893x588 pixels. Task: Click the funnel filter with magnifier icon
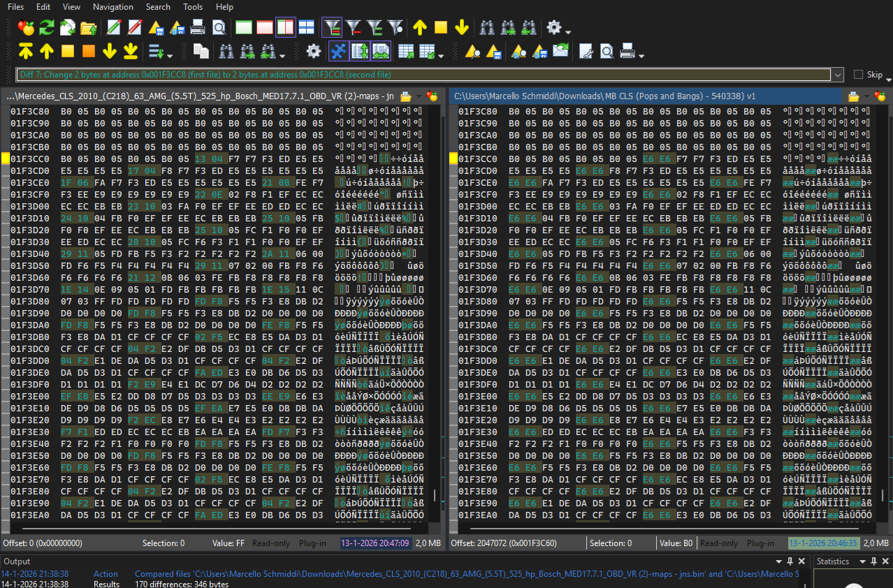coord(395,28)
